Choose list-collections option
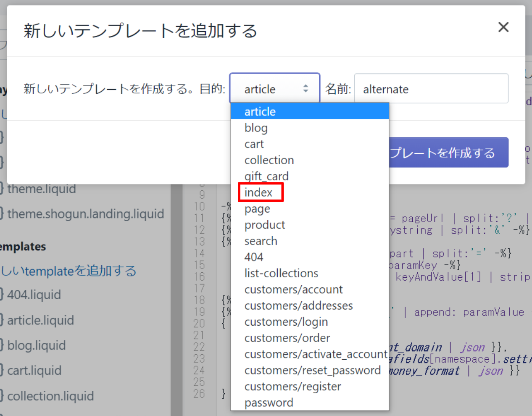The image size is (532, 416). click(x=310, y=273)
